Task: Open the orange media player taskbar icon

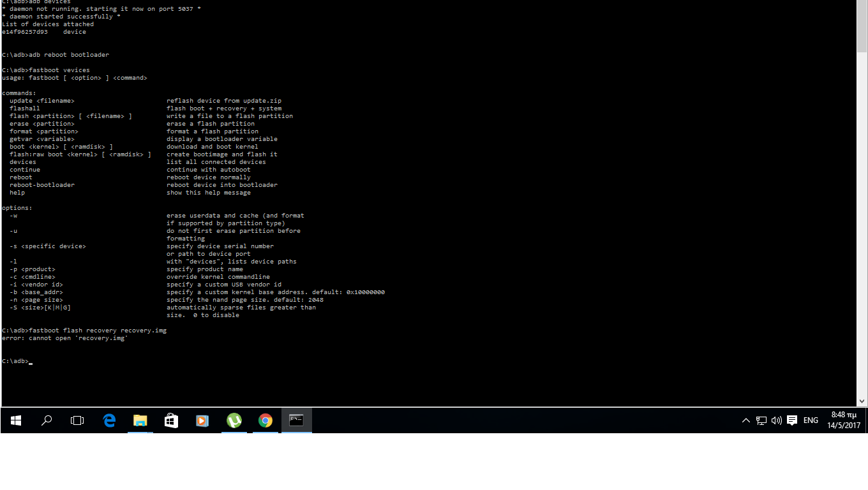Action: pyautogui.click(x=202, y=420)
